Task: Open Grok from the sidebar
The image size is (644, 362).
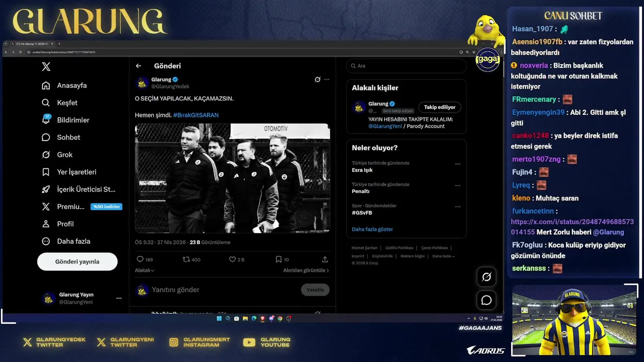Action: [x=57, y=155]
